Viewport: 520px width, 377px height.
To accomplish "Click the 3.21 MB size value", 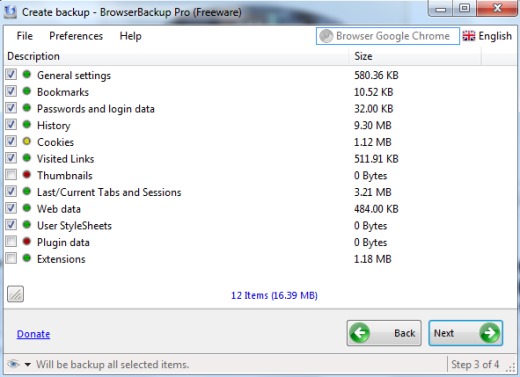I will 373,192.
